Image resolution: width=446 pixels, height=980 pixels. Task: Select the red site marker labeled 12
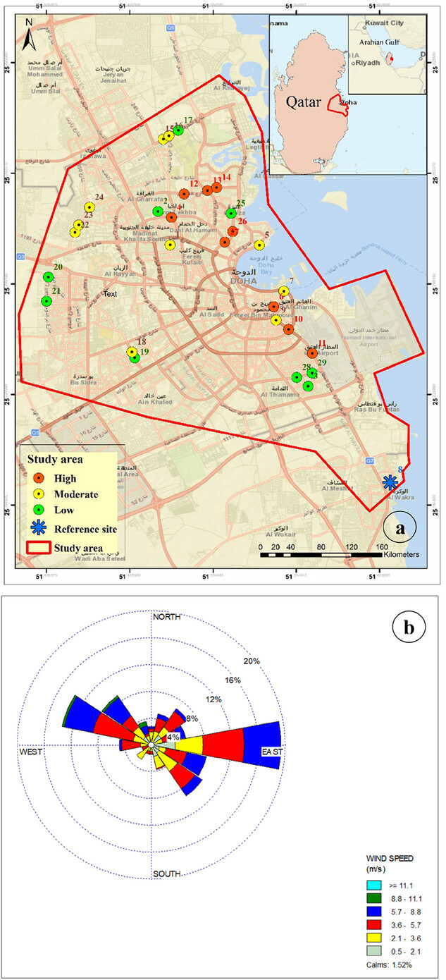184,194
